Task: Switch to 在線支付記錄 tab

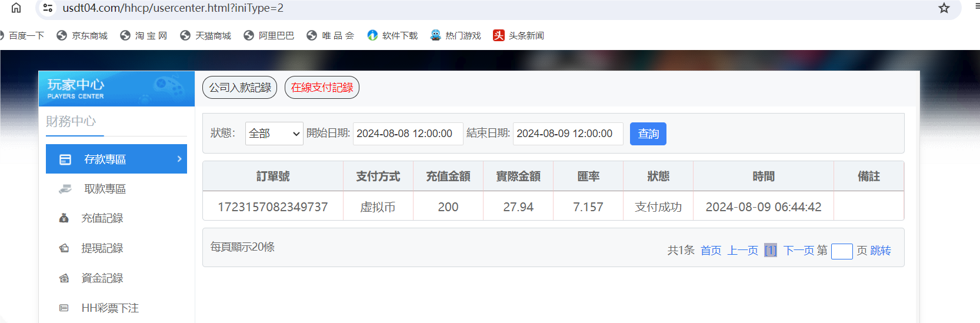Action: coord(322,88)
